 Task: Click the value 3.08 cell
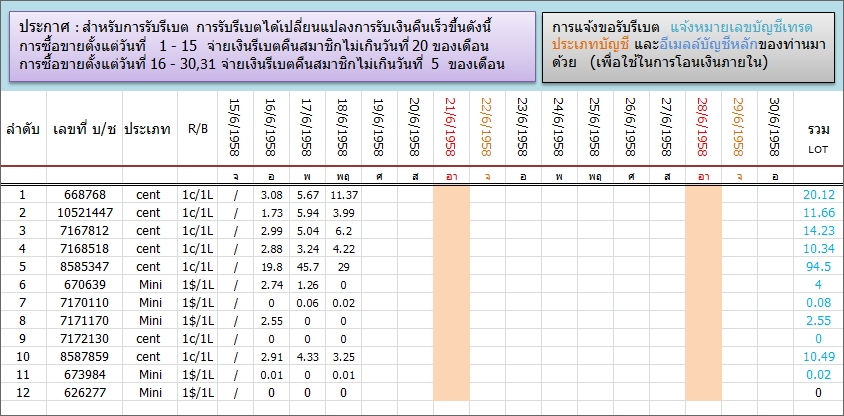coord(271,195)
